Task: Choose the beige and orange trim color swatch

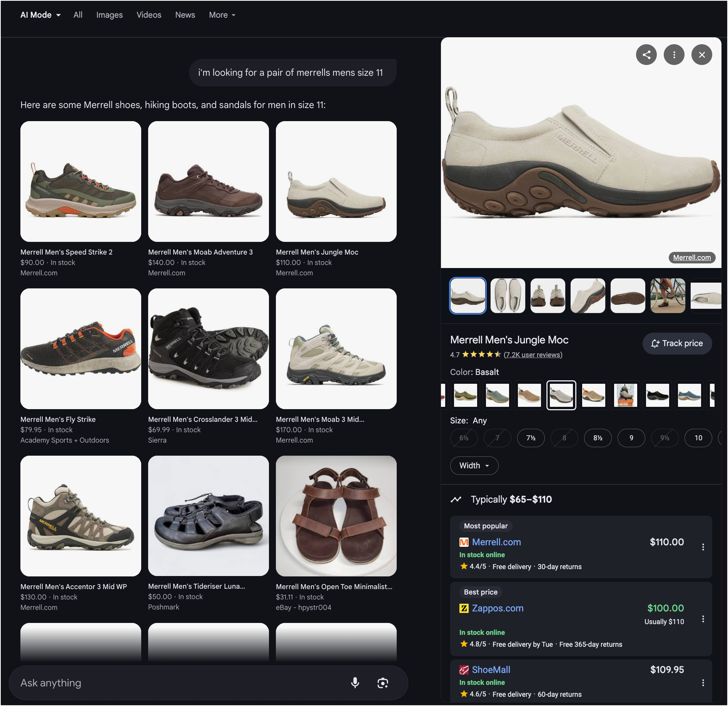Action: [x=593, y=395]
